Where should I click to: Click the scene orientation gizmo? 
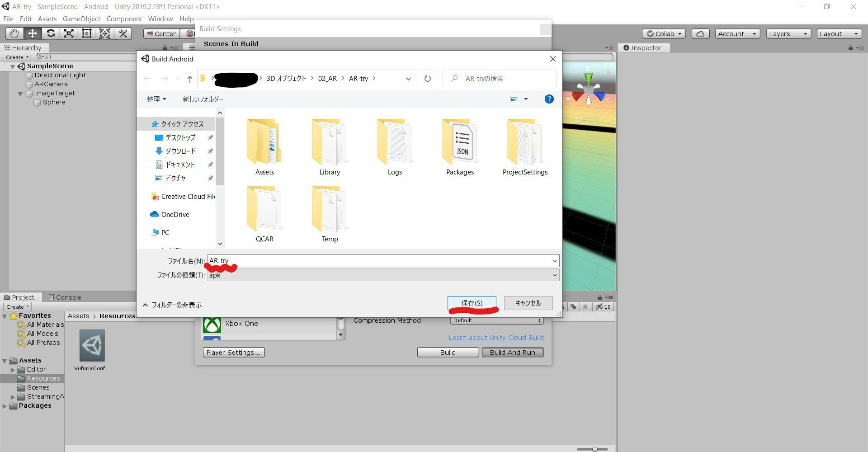tap(588, 89)
